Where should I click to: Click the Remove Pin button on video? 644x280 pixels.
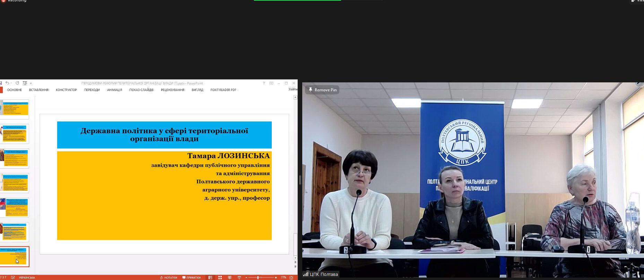[x=322, y=90]
